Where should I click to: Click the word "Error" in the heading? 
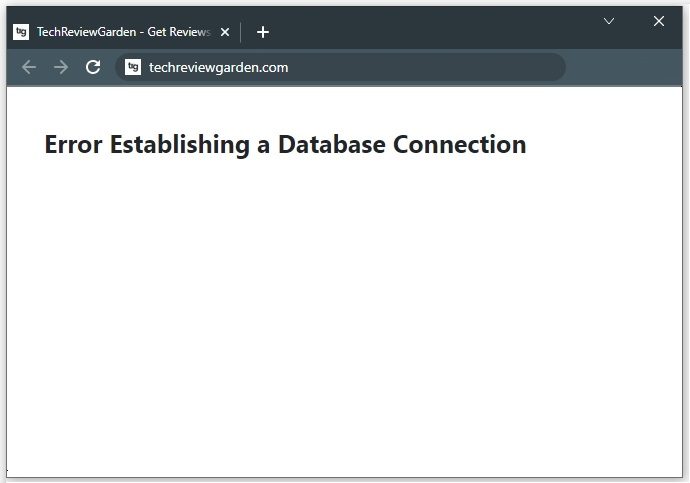73,144
